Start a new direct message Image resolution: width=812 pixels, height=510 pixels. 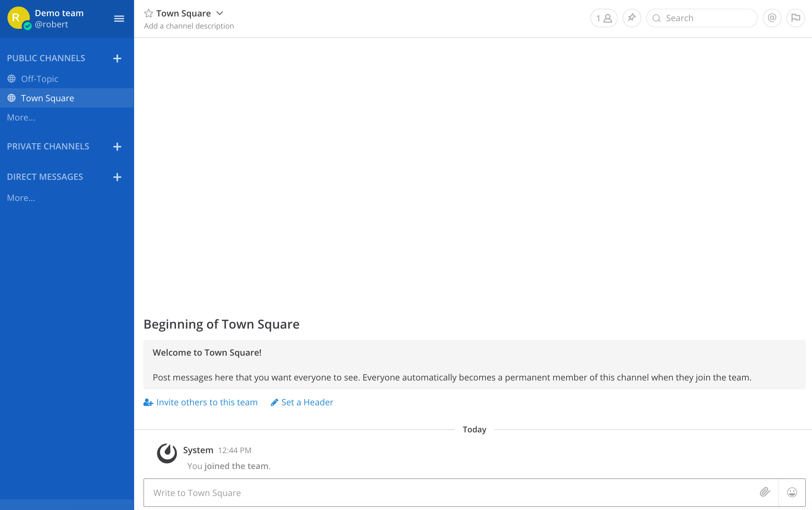coord(117,177)
